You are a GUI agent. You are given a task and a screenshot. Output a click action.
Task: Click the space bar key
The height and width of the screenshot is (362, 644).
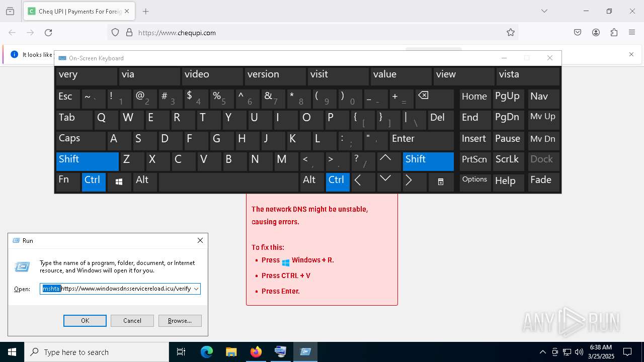[228, 182]
